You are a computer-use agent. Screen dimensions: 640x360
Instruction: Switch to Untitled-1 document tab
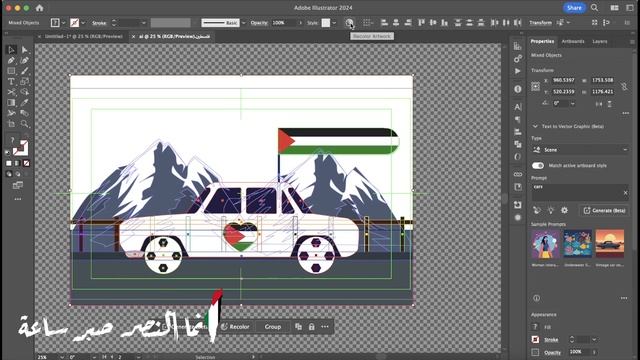[x=84, y=36]
